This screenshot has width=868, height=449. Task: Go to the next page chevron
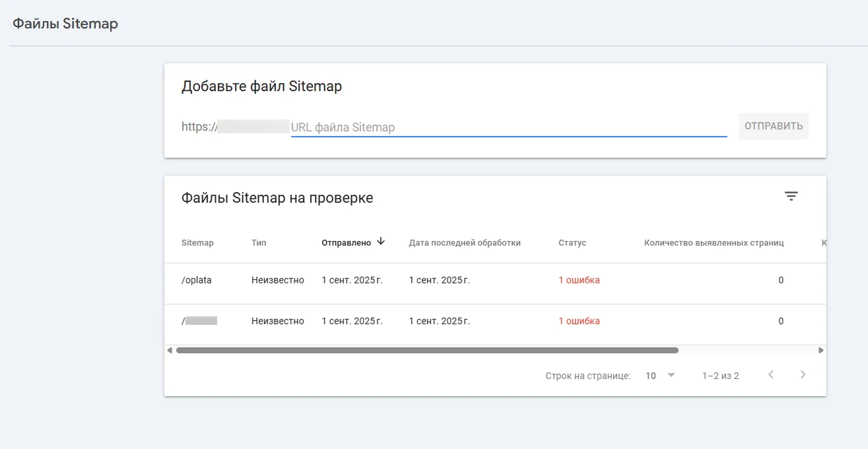[x=803, y=375]
